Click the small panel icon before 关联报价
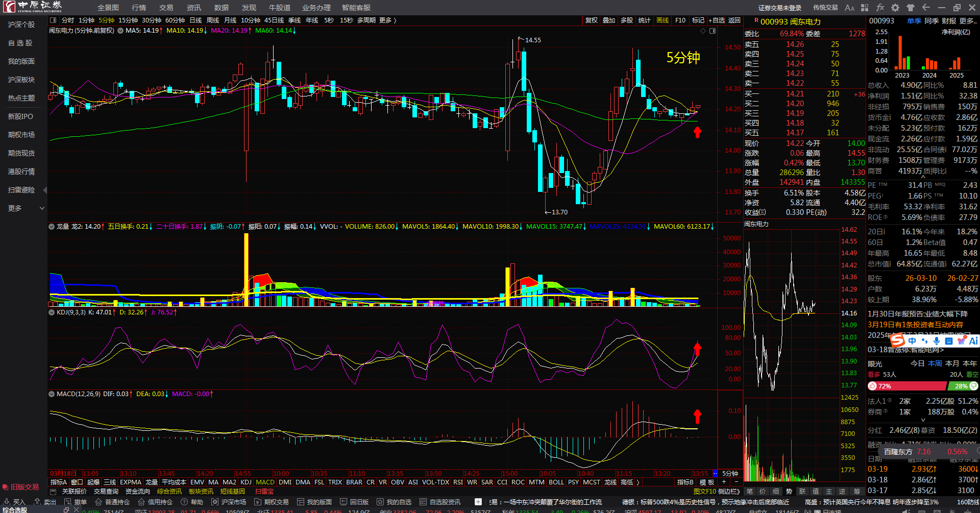 (x=53, y=492)
